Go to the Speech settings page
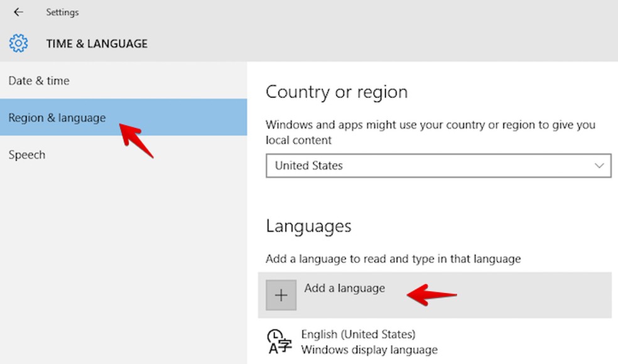The height and width of the screenshot is (364, 618). [x=27, y=155]
